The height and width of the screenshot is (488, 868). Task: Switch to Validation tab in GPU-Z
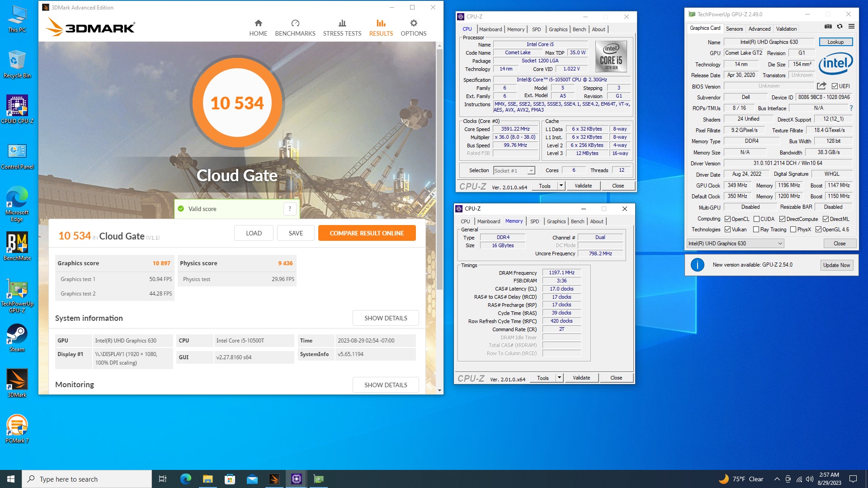point(786,29)
